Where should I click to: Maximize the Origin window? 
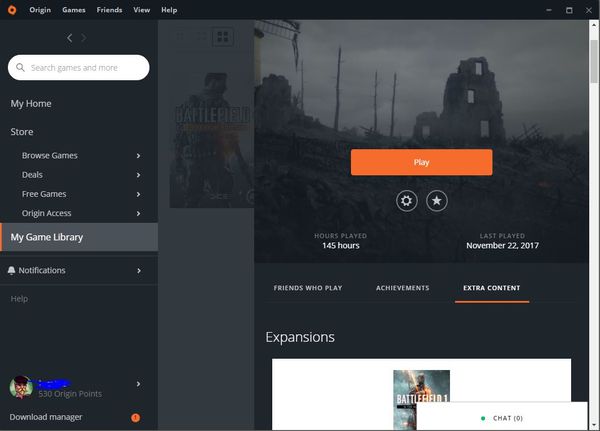[569, 10]
